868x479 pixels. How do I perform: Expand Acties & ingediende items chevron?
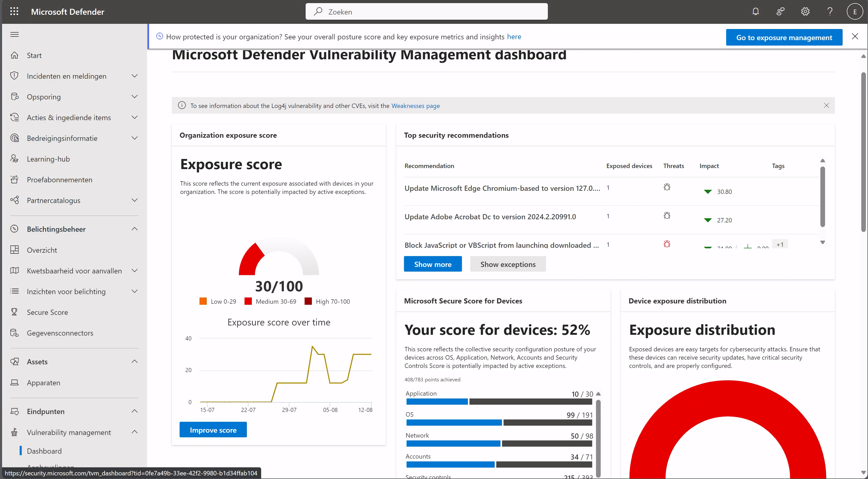tap(135, 117)
